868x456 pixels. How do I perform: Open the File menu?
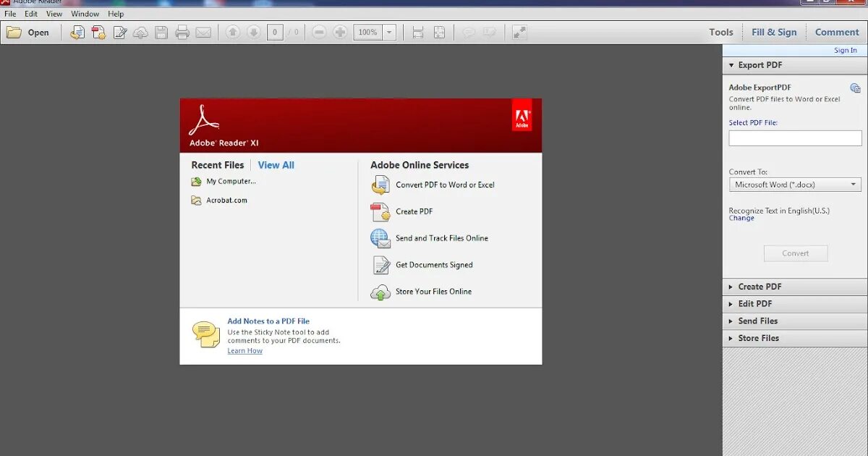tap(10, 14)
